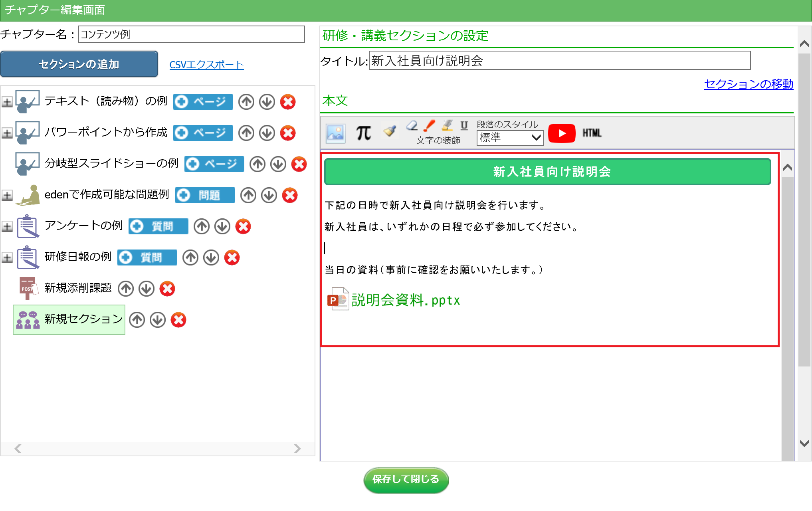The width and height of the screenshot is (812, 511).
Task: Select 新規セクション tree item
Action: coord(69,320)
